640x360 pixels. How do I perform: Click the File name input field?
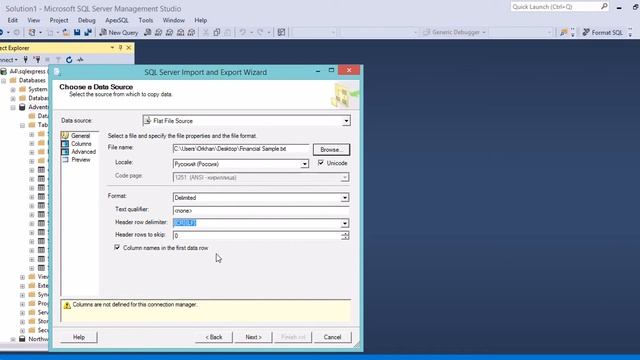point(241,149)
